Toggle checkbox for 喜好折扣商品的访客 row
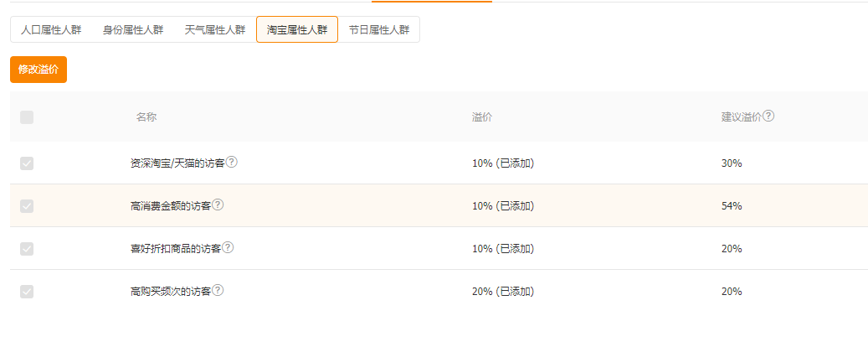Image resolution: width=868 pixels, height=347 pixels. coord(27,249)
